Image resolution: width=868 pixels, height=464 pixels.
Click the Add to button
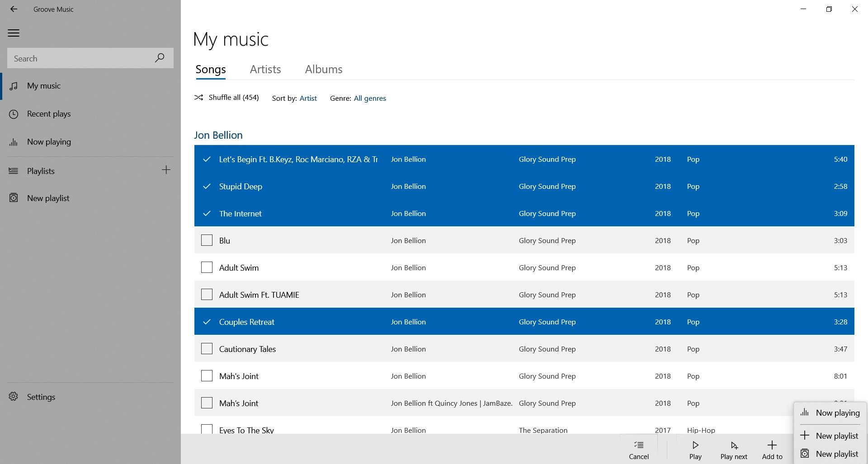point(772,450)
